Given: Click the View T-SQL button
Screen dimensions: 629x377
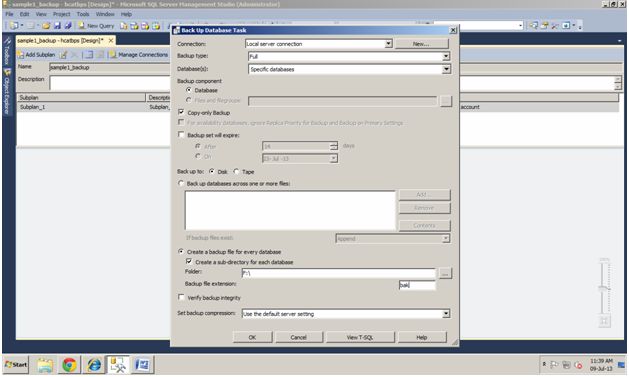Looking at the screenshot, I should [x=360, y=337].
